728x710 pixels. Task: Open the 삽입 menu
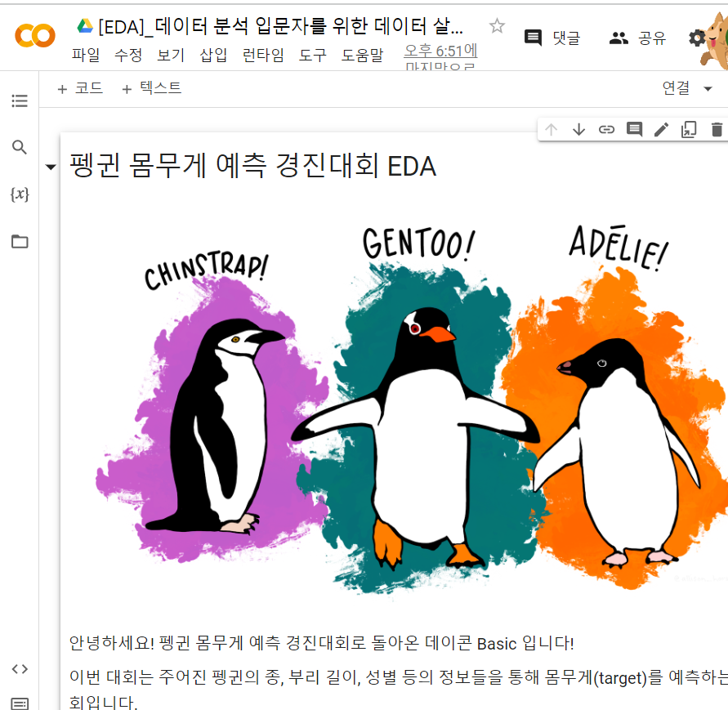213,55
